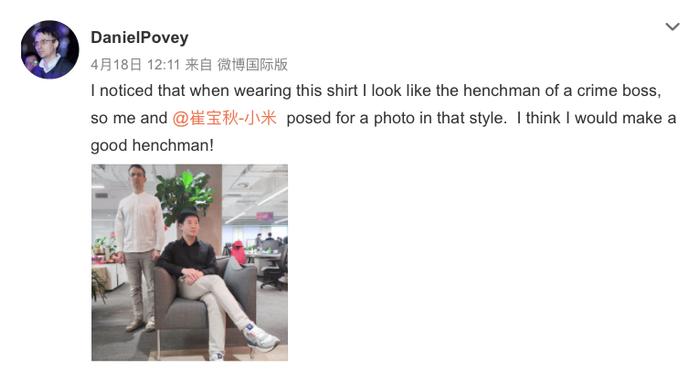
Task: Click the sneakers in the photo
Action: pos(261,338)
